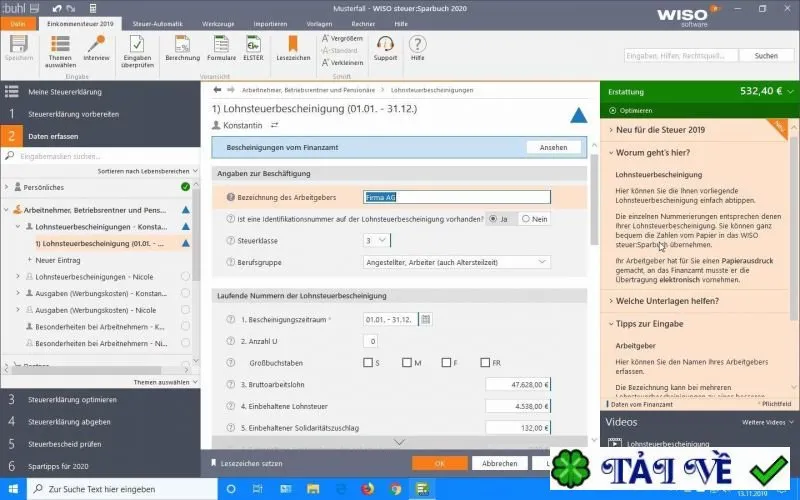Click the Eingabemasken suchen search field
This screenshot has height=500, width=800.
[x=101, y=156]
